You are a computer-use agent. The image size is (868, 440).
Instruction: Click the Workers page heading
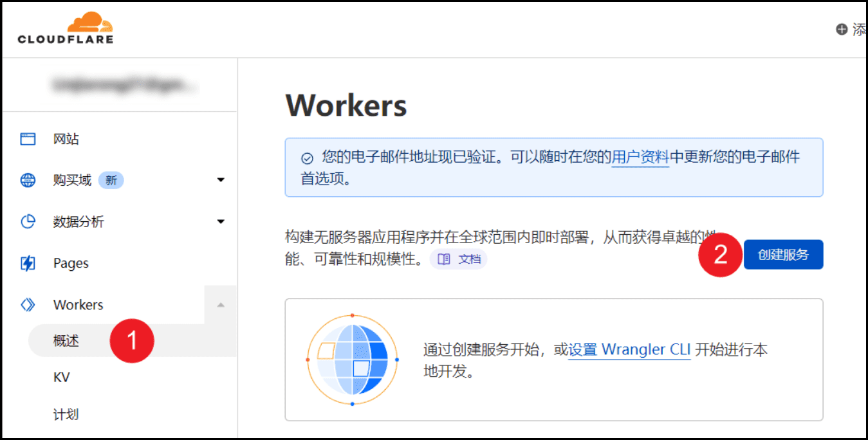pos(346,105)
